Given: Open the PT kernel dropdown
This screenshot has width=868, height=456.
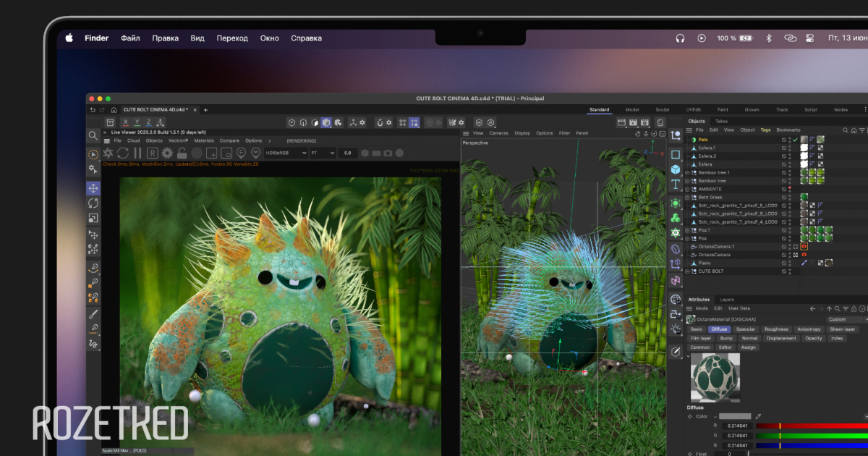Looking at the screenshot, I should (x=323, y=153).
